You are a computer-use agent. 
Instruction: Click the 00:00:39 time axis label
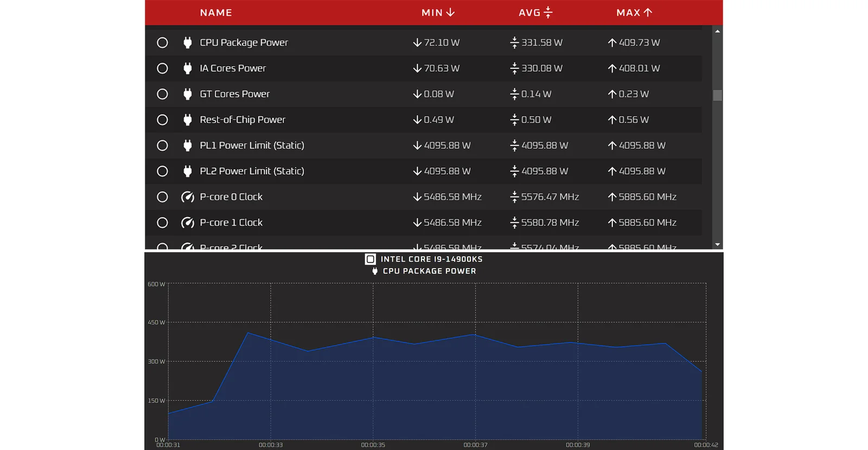(578, 445)
